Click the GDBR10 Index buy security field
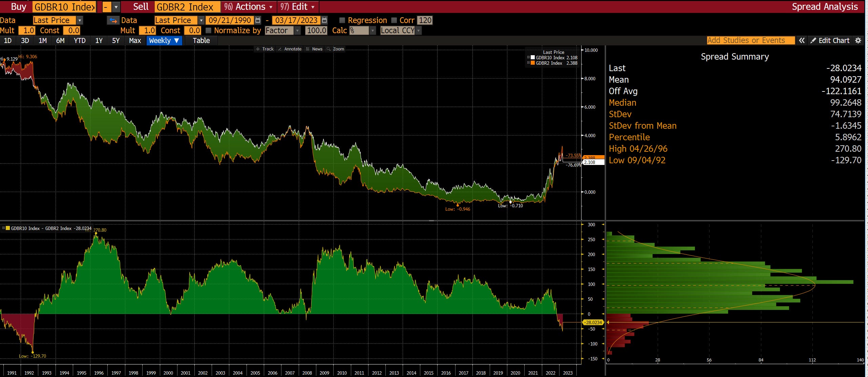 (64, 7)
